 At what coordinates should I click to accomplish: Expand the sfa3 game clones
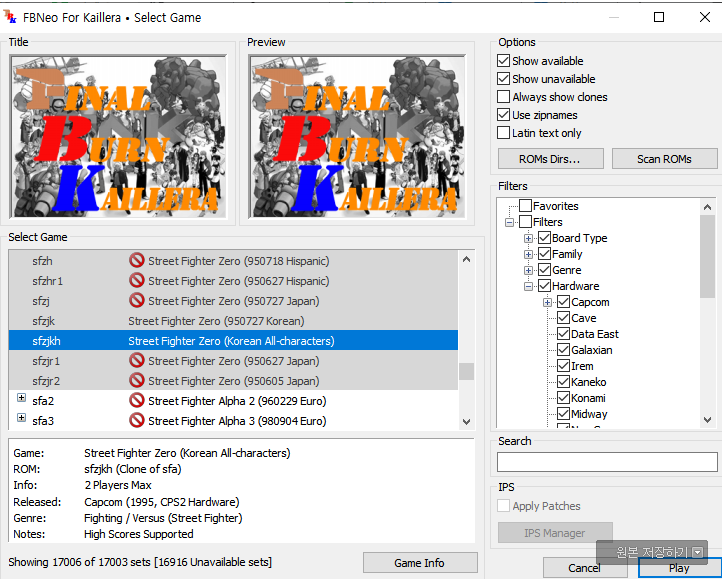[21, 418]
